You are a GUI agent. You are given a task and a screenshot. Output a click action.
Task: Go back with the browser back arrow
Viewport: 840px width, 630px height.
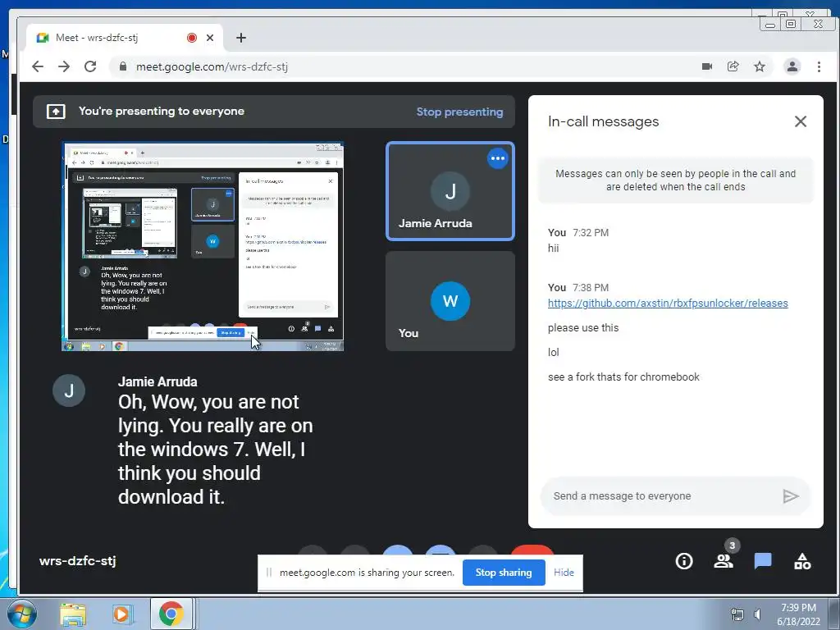[38, 66]
